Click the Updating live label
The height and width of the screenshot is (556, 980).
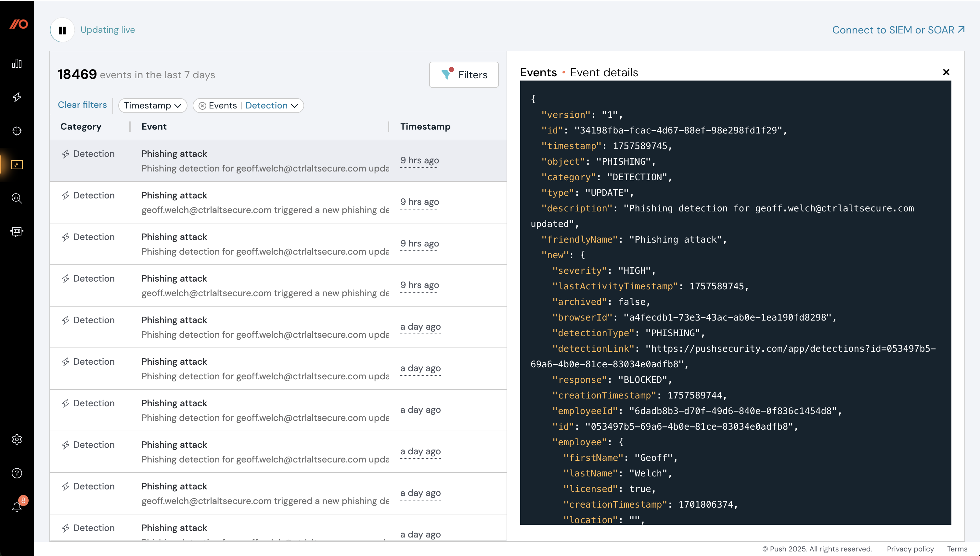point(107,30)
